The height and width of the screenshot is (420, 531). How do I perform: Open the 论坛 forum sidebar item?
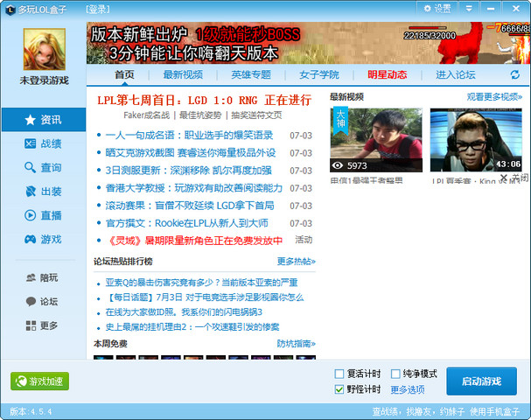(x=42, y=302)
